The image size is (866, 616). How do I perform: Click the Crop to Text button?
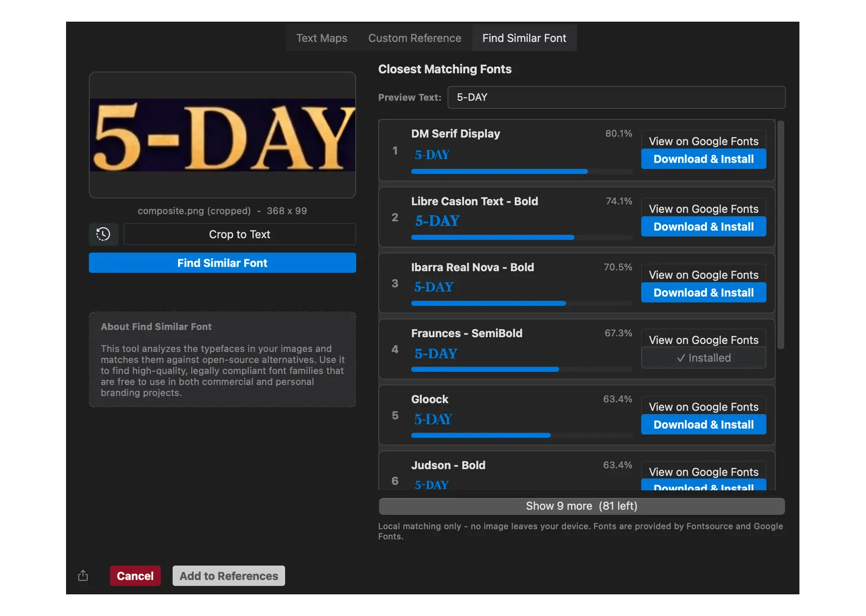click(240, 234)
